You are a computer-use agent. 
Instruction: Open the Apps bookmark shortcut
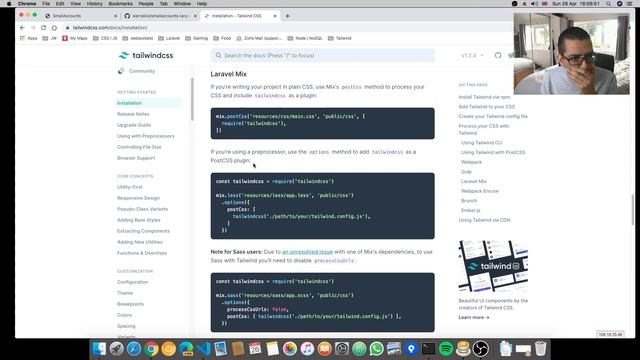29,38
